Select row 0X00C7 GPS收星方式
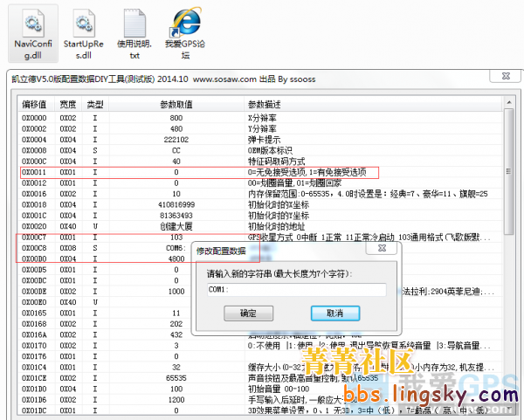The width and height of the screenshot is (524, 420). [x=260, y=238]
